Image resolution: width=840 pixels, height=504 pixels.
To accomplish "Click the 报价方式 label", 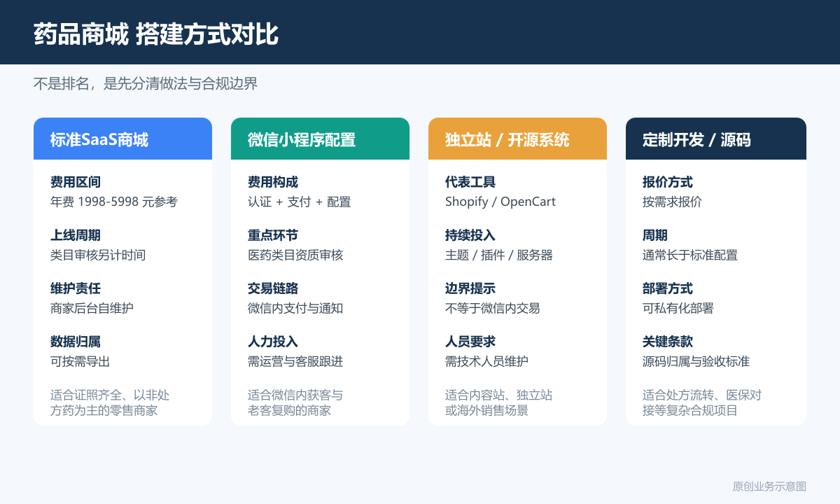I will (668, 182).
